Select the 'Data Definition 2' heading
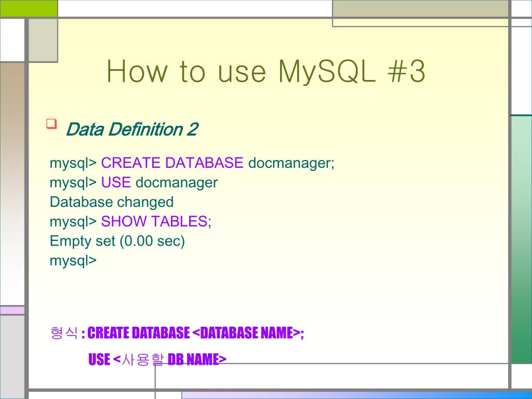The height and width of the screenshot is (399, 532). tap(131, 129)
